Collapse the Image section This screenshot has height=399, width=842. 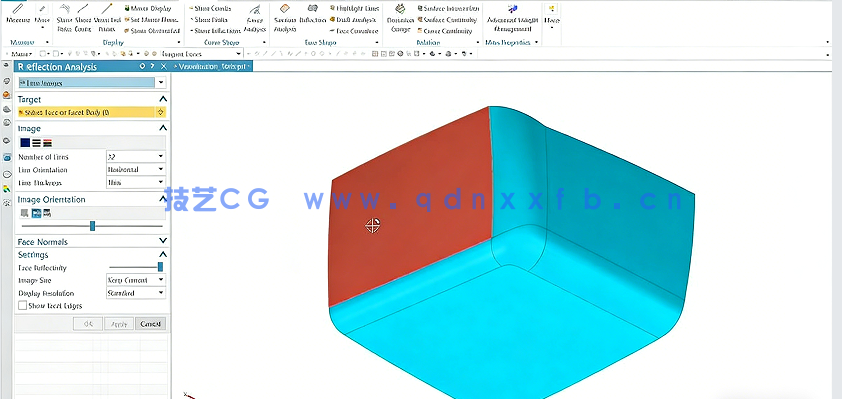pyautogui.click(x=163, y=128)
